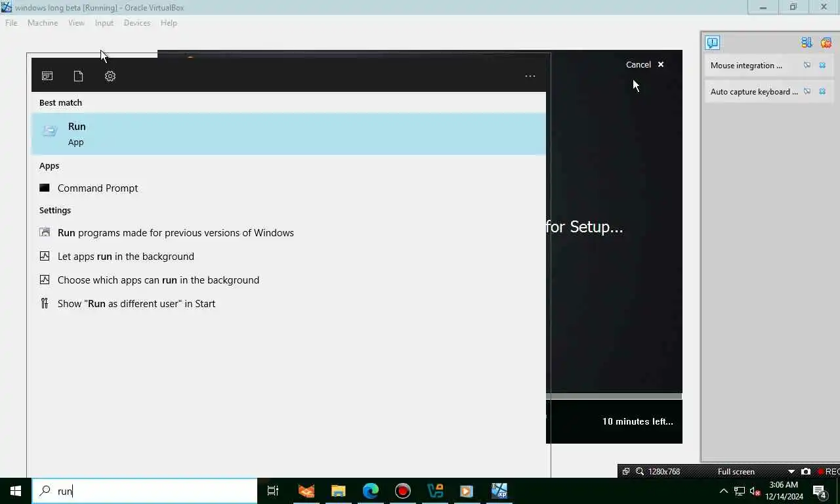
Task: Launch Command Prompt from Apps results
Action: [x=289, y=188]
